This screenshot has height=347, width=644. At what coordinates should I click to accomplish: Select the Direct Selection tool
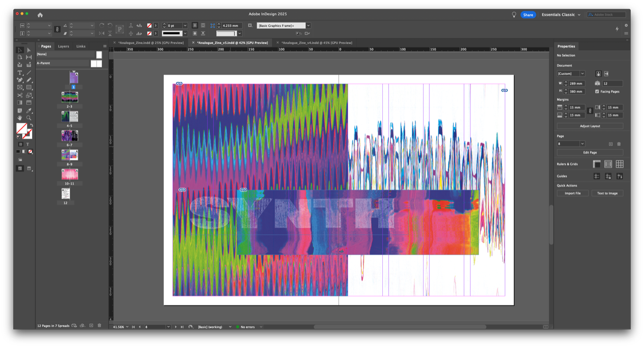click(29, 50)
